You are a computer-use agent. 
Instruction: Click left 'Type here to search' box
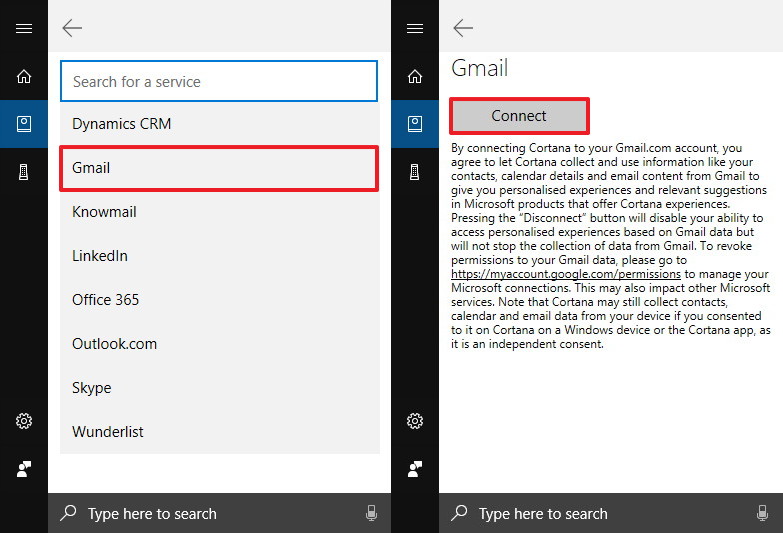click(219, 513)
